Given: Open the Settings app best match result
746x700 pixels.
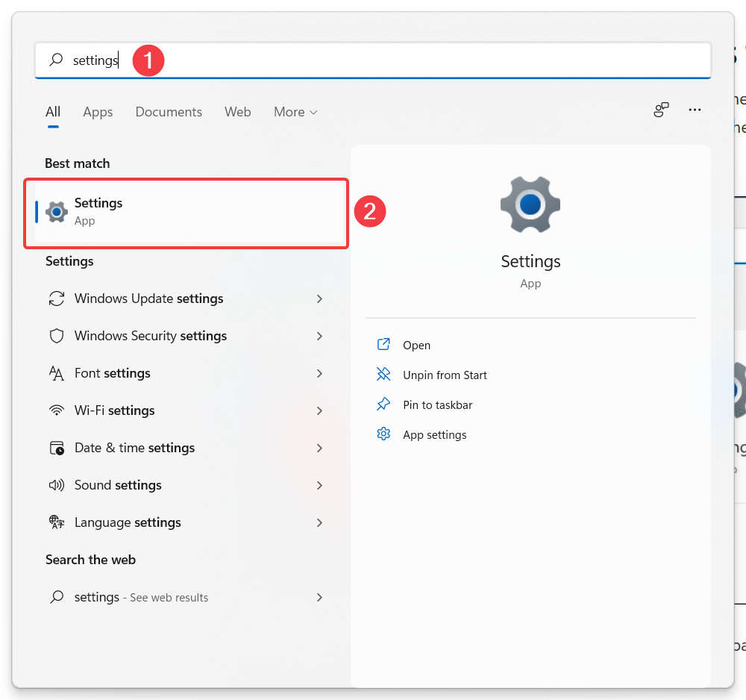Looking at the screenshot, I should pos(190,212).
